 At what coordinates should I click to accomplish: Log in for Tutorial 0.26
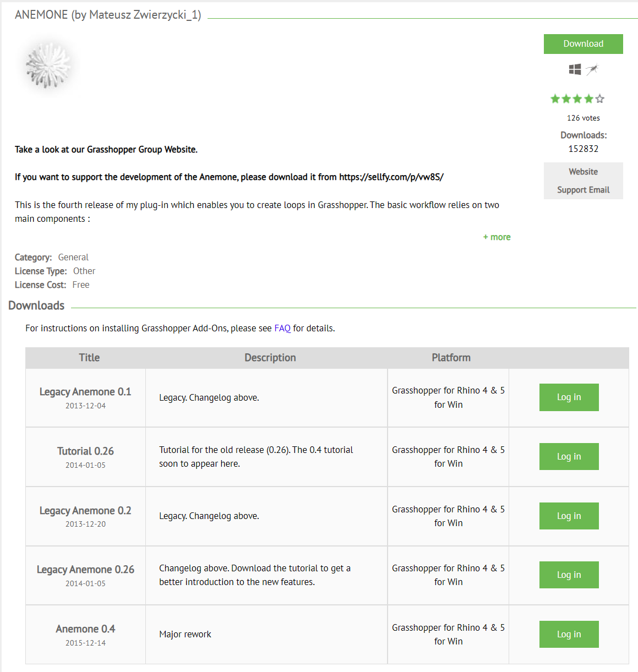point(569,456)
